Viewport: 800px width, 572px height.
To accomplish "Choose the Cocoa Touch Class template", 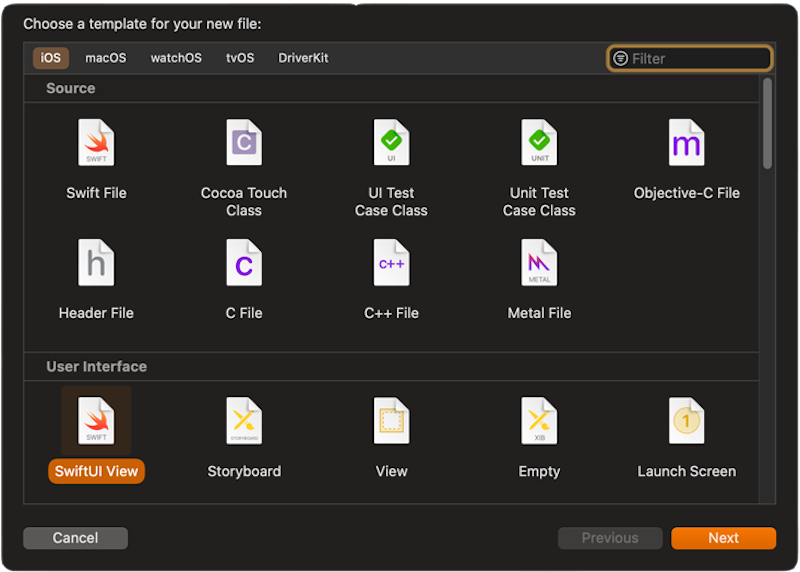I will coord(244,143).
